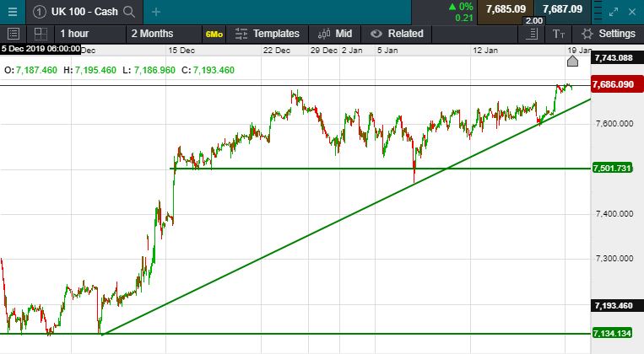Toggle the 6Mo quick range

214,34
